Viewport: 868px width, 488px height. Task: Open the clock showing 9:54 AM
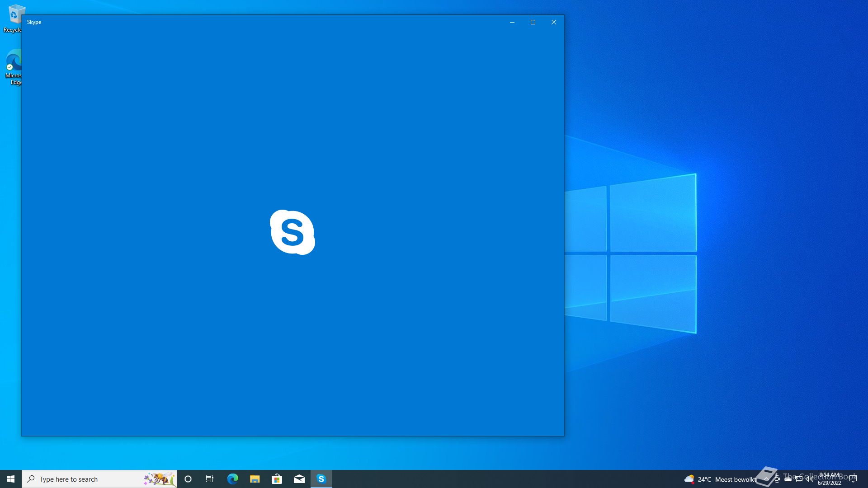pos(829,479)
